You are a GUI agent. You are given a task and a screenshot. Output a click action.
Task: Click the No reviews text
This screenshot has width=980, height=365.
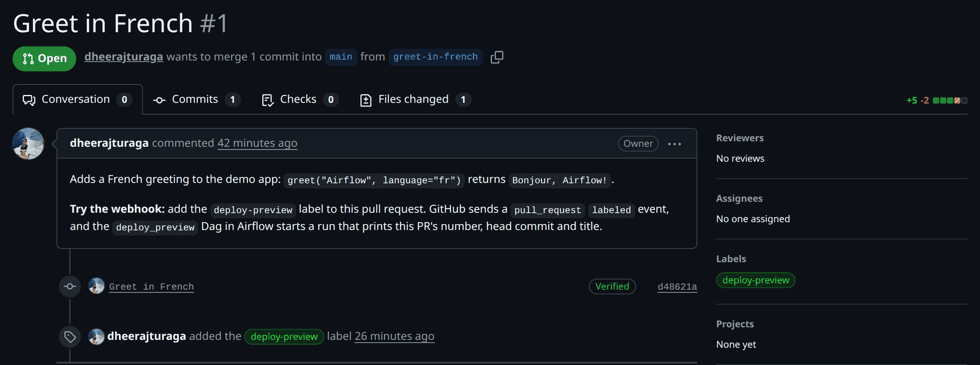point(740,159)
